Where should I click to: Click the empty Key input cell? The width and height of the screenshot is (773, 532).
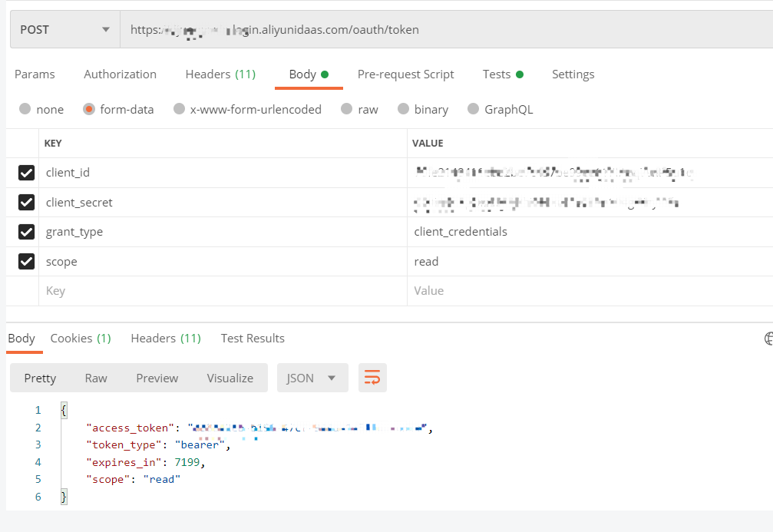223,291
